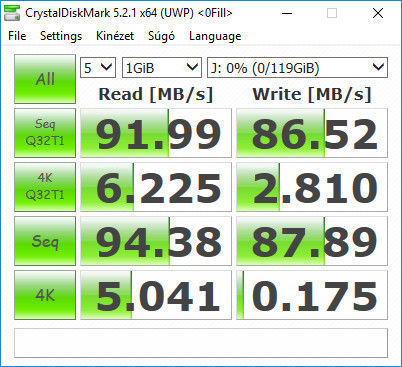The width and height of the screenshot is (402, 367).
Task: Run all benchmarks with the All button
Action: pos(45,79)
